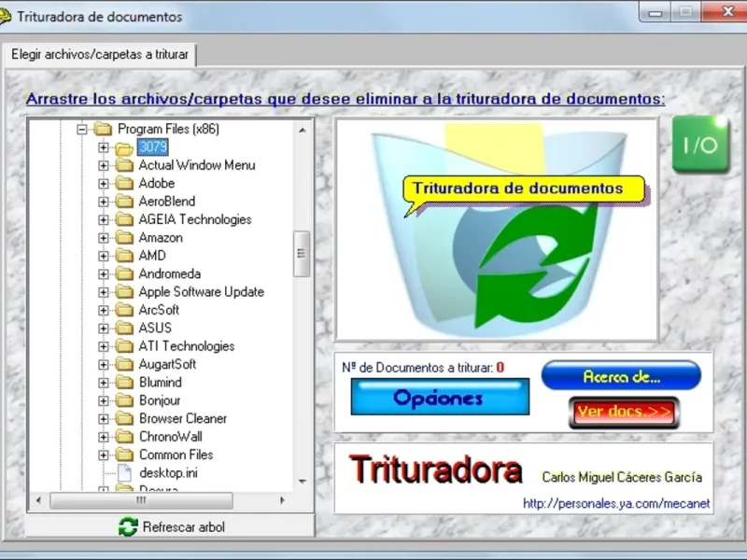Click the desktop.ini file icon

coord(124,473)
